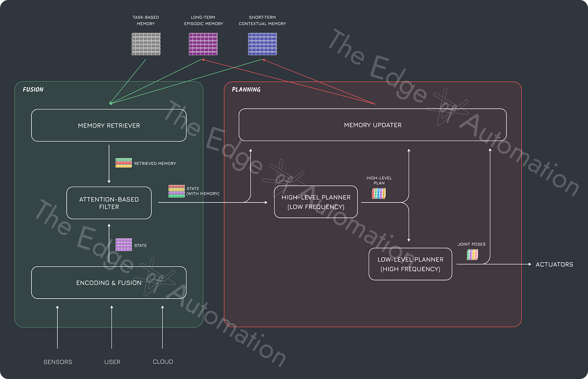Click the LONG-TERM EPISODIC MEMORY label
The width and height of the screenshot is (588, 379).
(204, 21)
